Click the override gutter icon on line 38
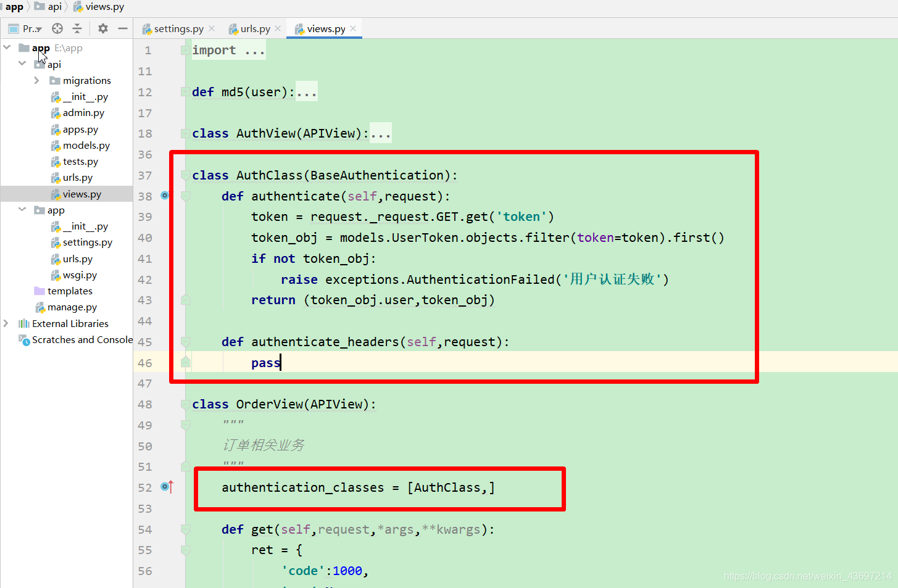The height and width of the screenshot is (588, 898). [165, 196]
